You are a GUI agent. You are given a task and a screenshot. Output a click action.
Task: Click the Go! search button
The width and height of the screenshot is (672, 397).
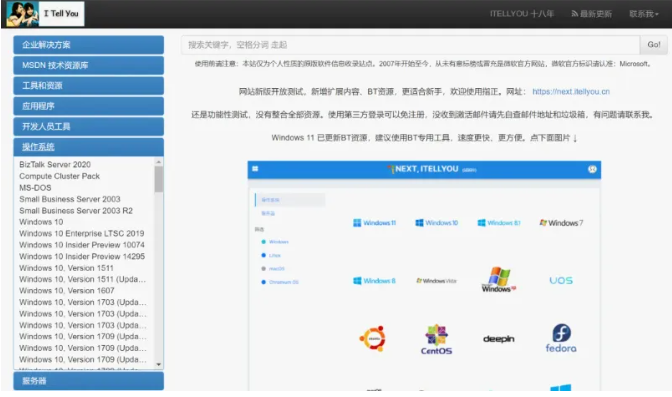(654, 45)
